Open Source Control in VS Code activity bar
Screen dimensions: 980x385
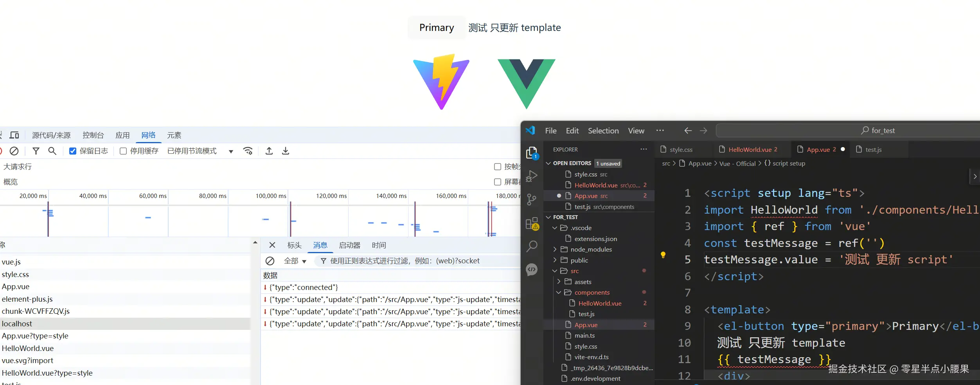(x=532, y=200)
